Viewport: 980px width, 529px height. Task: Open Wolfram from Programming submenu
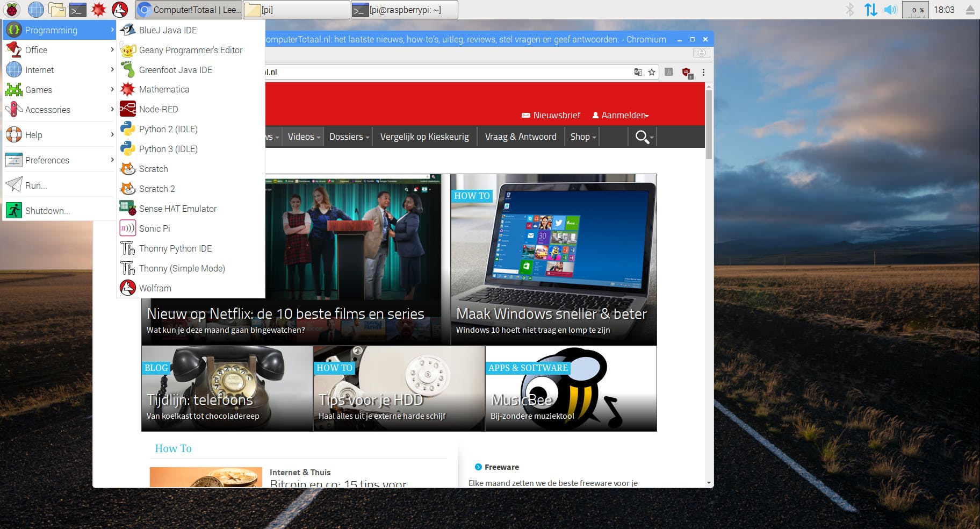coord(191,288)
